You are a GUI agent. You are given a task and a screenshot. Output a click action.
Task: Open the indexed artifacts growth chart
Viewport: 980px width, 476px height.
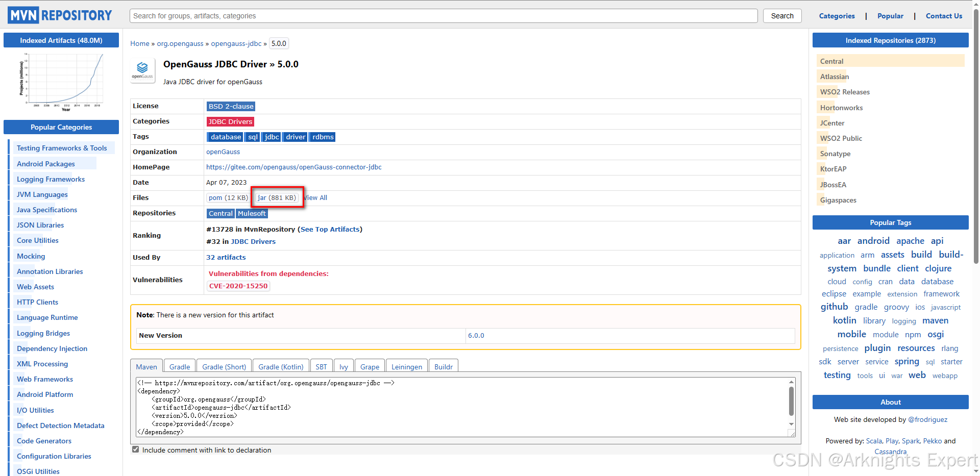pyautogui.click(x=61, y=82)
